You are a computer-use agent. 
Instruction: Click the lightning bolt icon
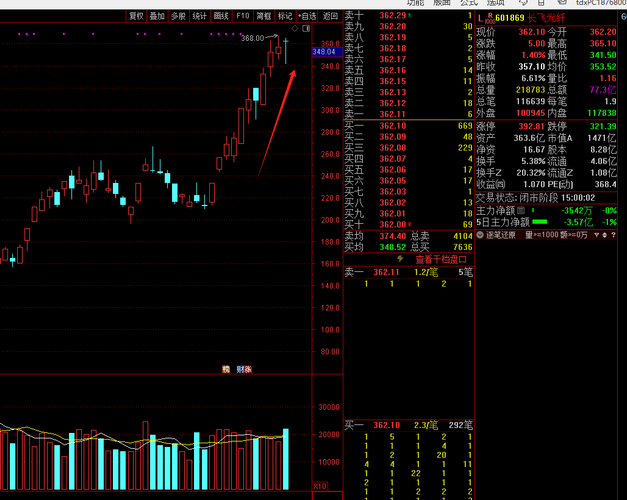(400, 259)
